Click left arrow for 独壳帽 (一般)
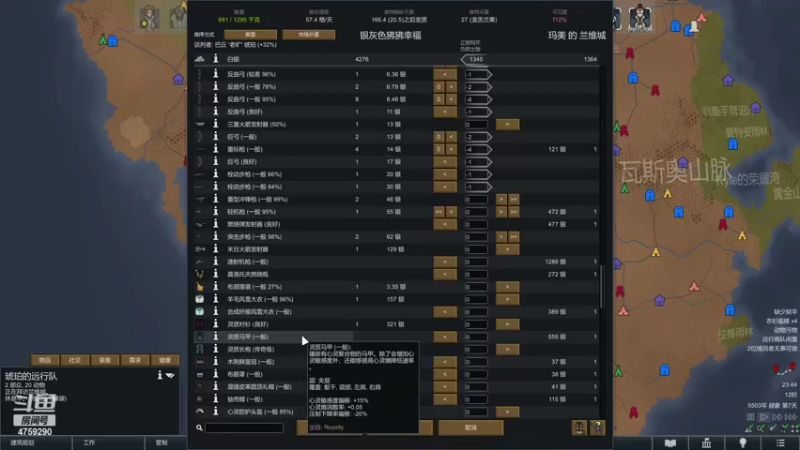 tap(445, 399)
